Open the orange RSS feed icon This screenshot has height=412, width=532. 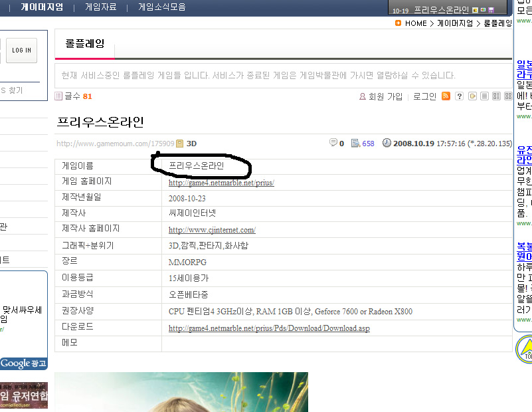[446, 96]
